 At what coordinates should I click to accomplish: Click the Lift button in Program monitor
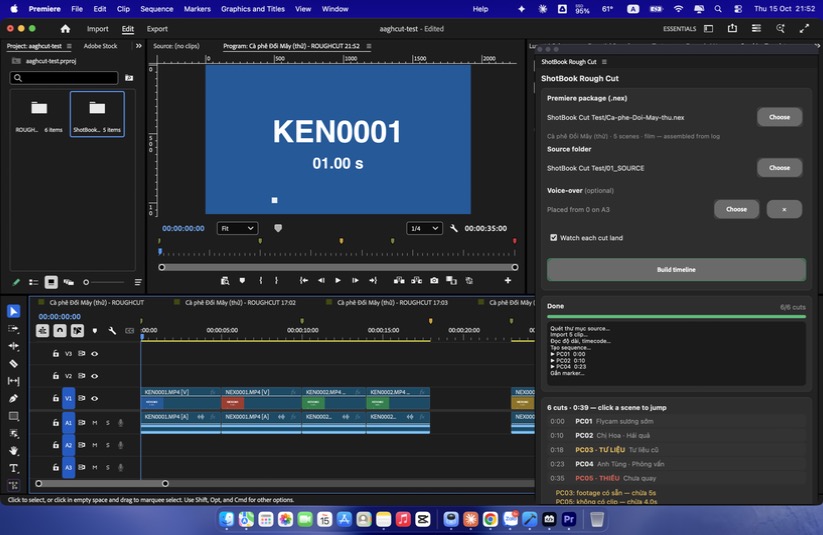pyautogui.click(x=399, y=281)
